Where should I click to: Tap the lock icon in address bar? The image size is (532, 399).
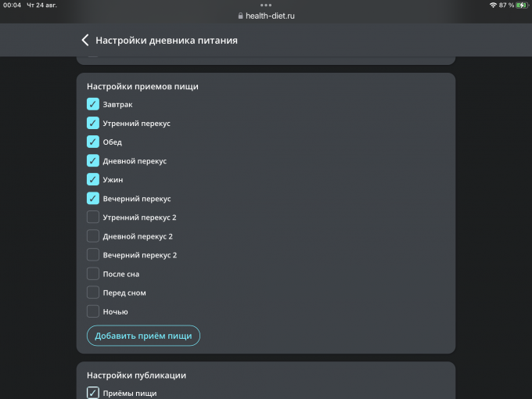click(241, 16)
